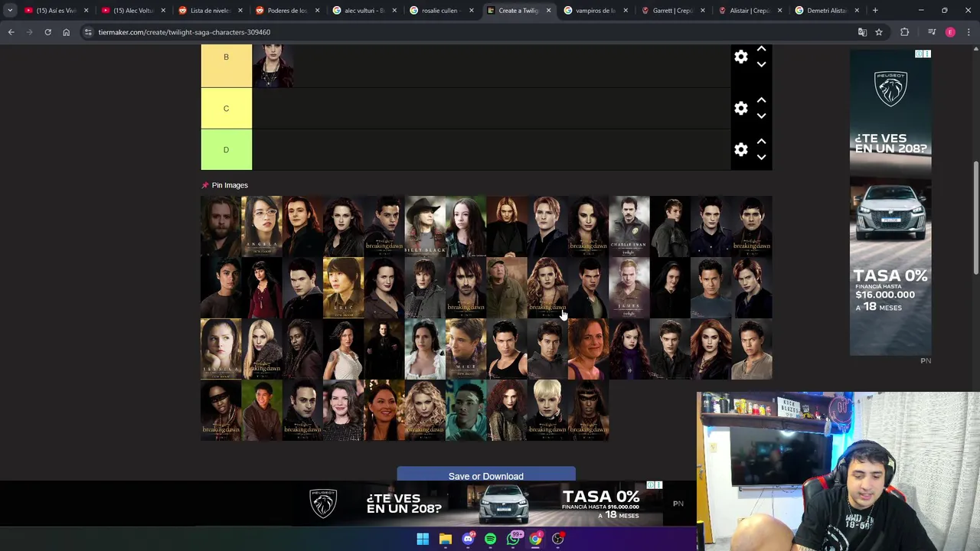Move tier B row up
This screenshot has width=980, height=551.
click(x=761, y=49)
